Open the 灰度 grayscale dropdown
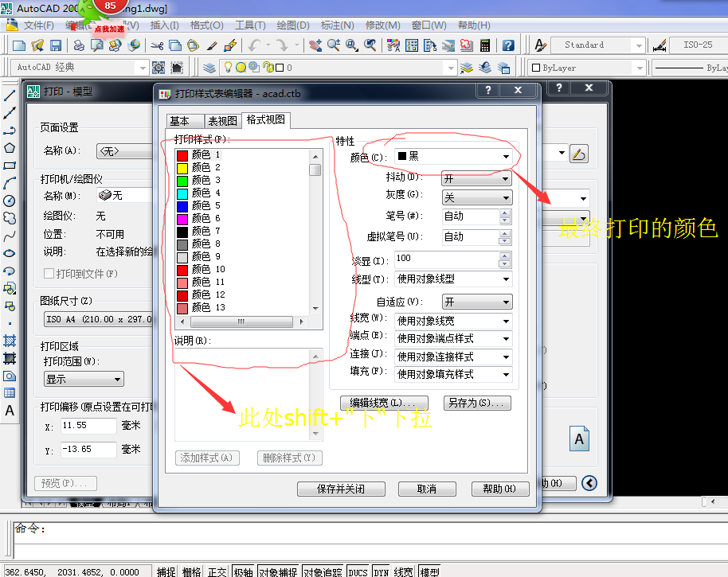Image resolution: width=728 pixels, height=577 pixels. [x=476, y=197]
